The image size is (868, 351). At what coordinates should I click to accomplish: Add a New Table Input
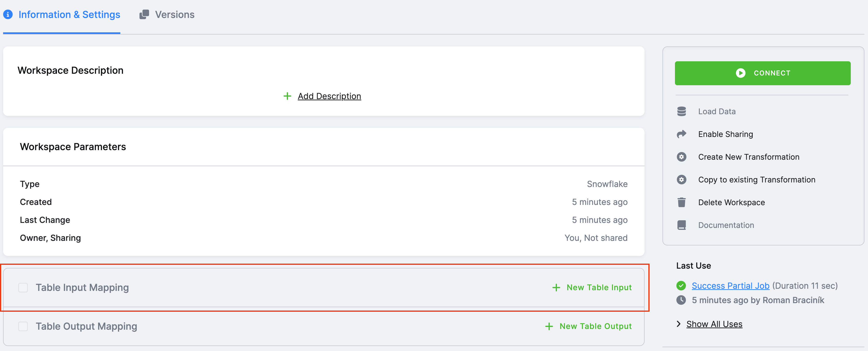tap(592, 288)
